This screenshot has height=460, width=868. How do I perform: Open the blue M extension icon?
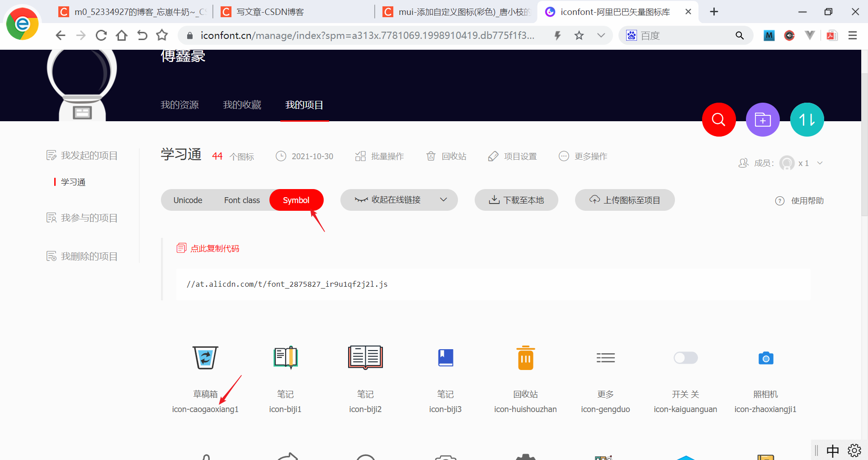click(x=769, y=35)
